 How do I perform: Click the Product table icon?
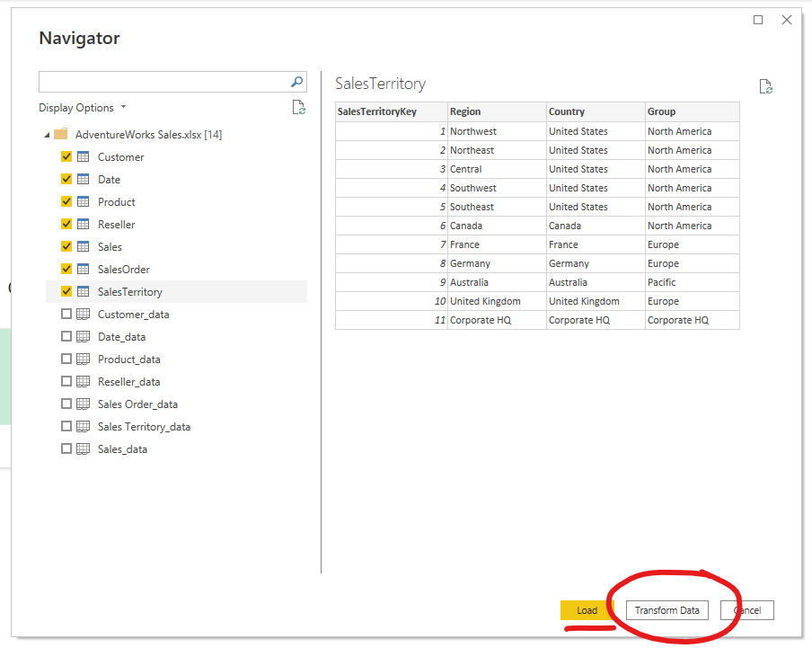(x=83, y=202)
